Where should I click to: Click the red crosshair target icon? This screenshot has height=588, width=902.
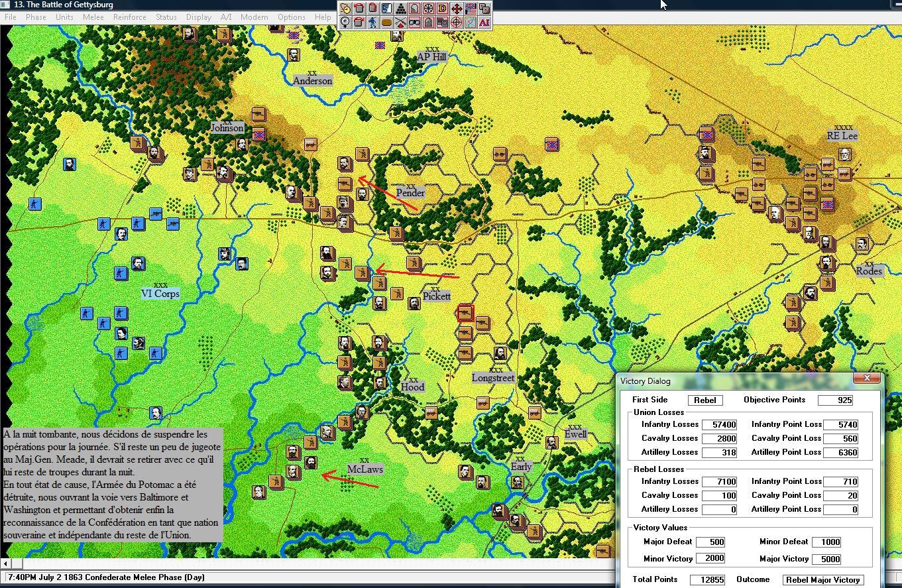457,23
